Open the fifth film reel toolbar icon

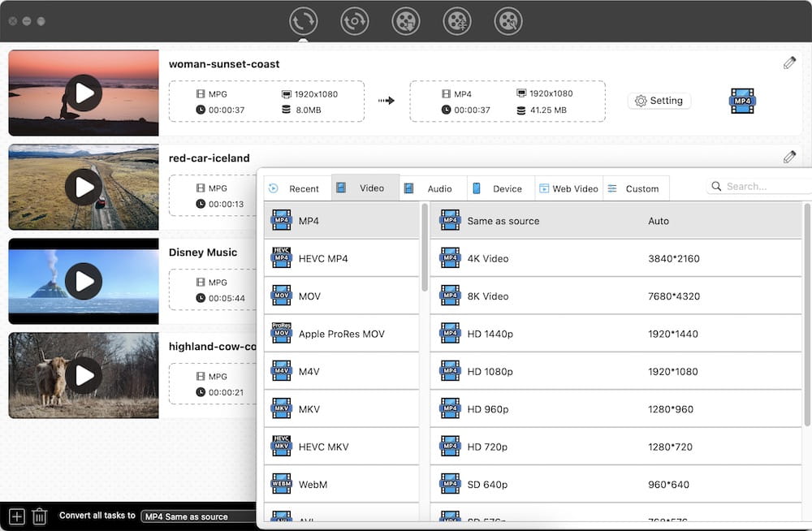tap(508, 21)
